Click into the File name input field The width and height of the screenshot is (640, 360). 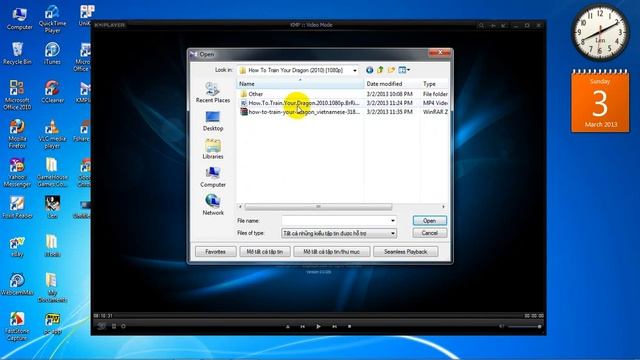pyautogui.click(x=335, y=220)
